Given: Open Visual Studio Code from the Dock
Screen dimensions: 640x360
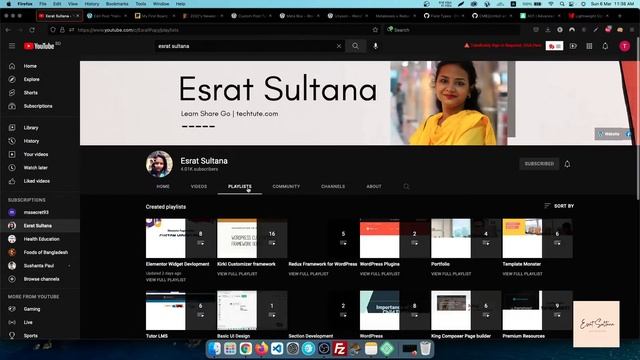Looking at the screenshot, I should [277, 349].
